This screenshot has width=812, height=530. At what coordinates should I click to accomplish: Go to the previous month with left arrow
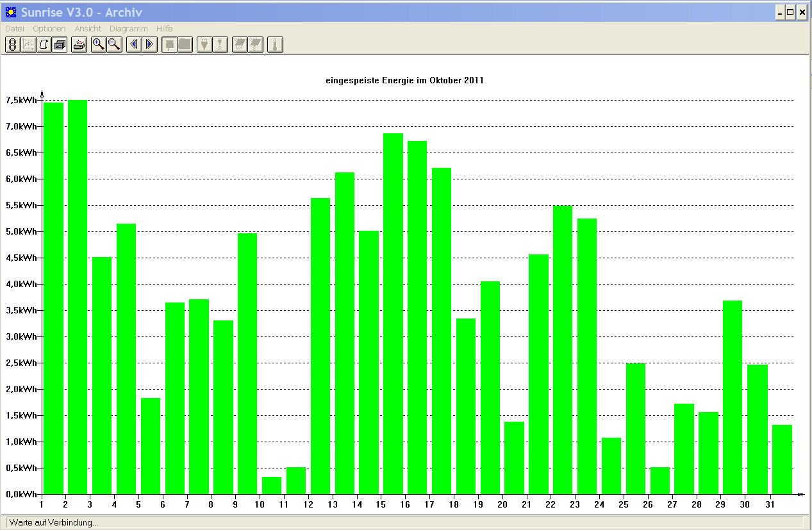(x=134, y=44)
